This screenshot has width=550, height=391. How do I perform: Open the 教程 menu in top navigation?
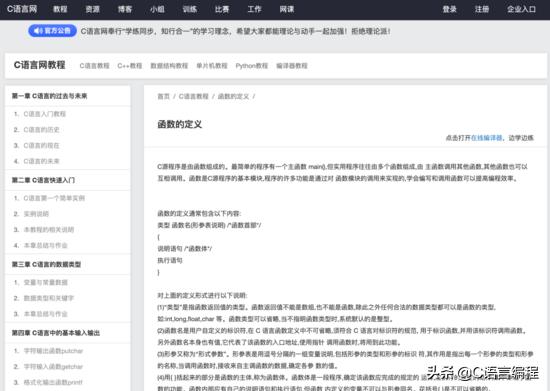(60, 9)
